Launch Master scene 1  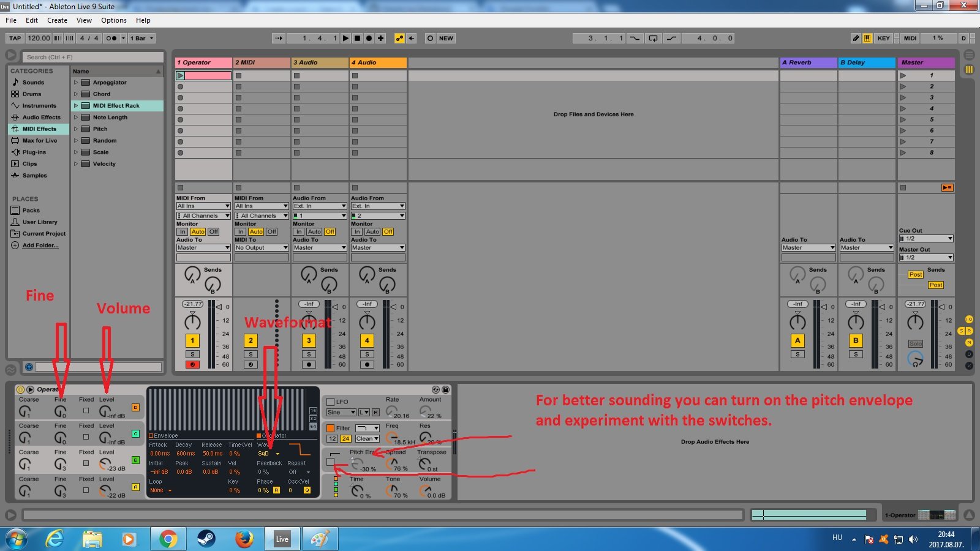903,76
